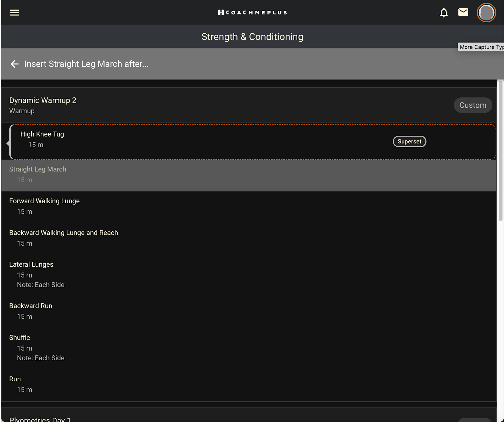Choose Lateral Lunges exercise row
Screen dimensions: 504x422
point(249,275)
